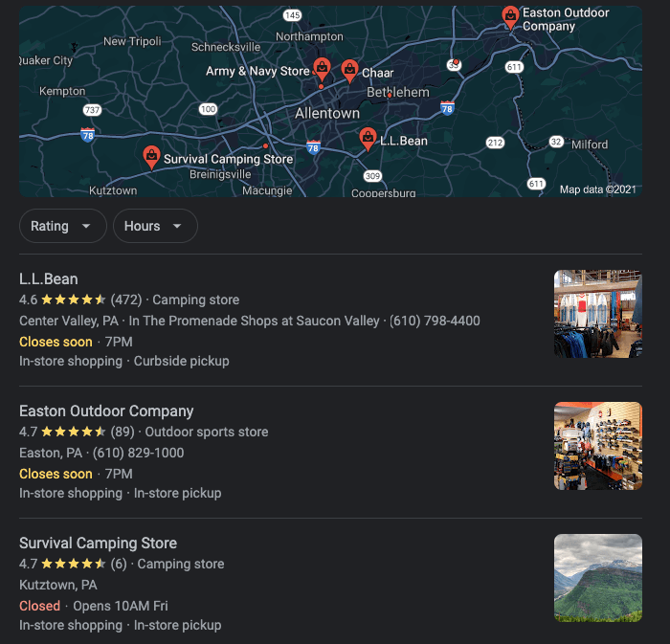Click 'Closed · Opens 10AM Fri' status text

(94, 606)
